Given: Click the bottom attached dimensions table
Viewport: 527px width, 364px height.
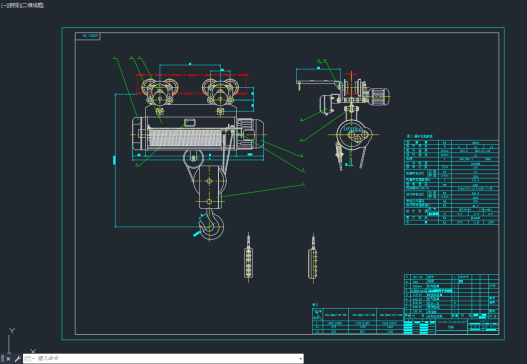Looking at the screenshot, I should click(358, 321).
